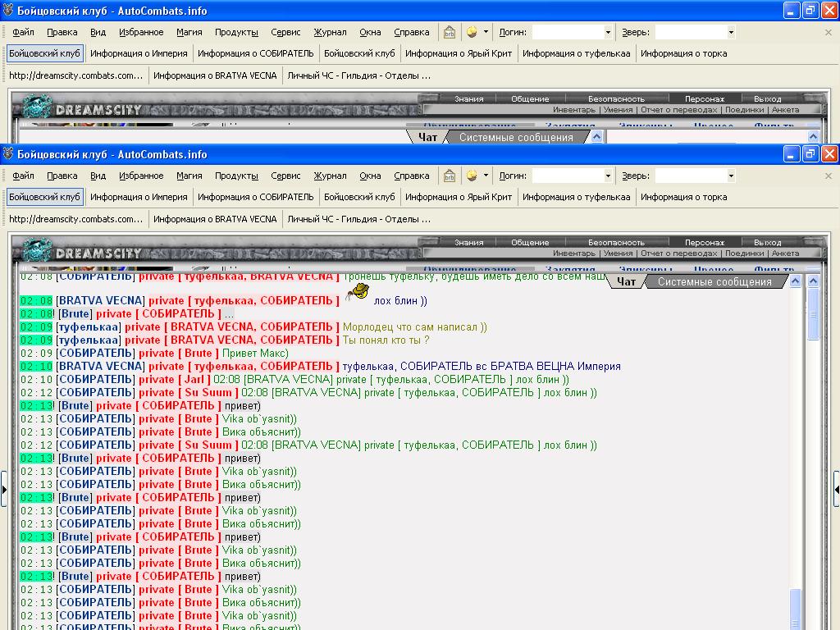Click up-arrow button beside front Системные сообщения
This screenshot has height=630, width=840.
(x=796, y=281)
